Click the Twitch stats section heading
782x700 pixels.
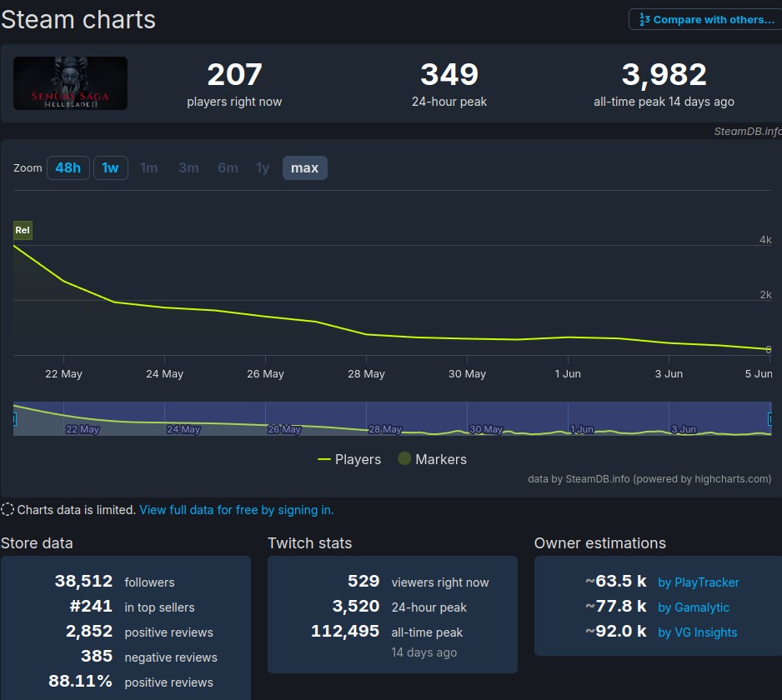pos(309,543)
